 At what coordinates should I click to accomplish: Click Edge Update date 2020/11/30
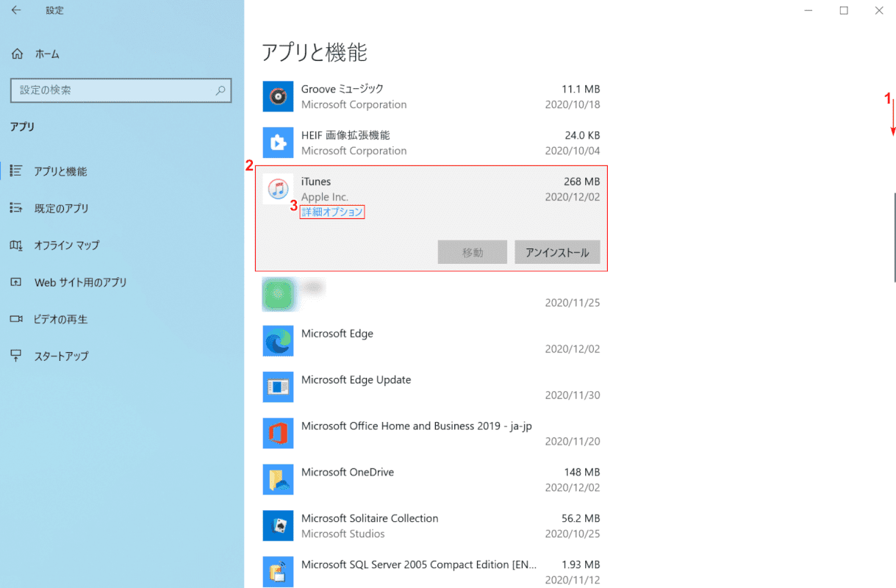click(573, 395)
